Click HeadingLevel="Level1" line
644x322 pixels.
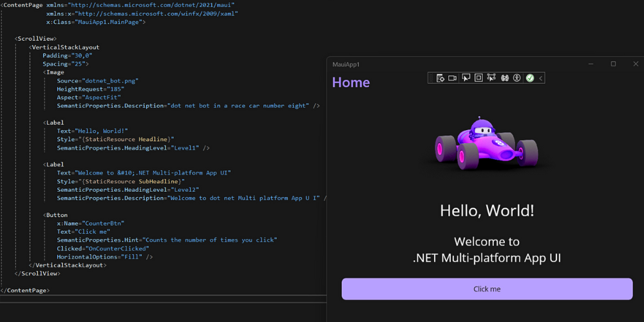133,148
